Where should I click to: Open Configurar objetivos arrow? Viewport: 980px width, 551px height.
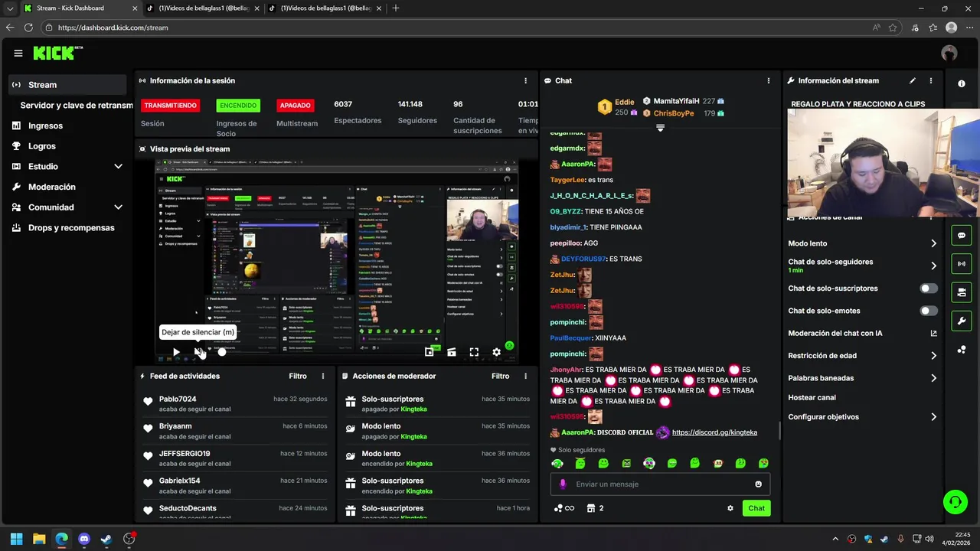point(933,417)
